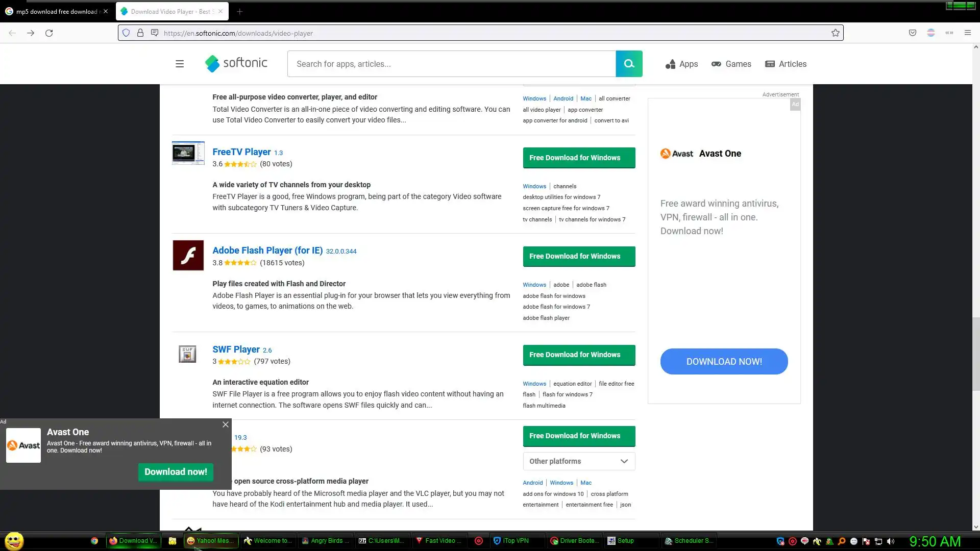Click the Softonic logo

[236, 63]
